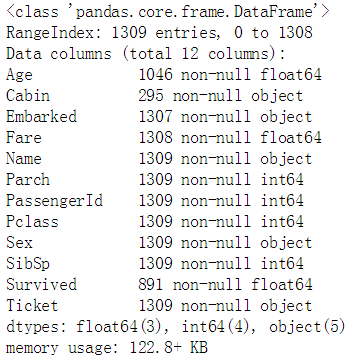Click the dtypes summary line
Viewport: 364px width, 361px height.
coord(176,327)
